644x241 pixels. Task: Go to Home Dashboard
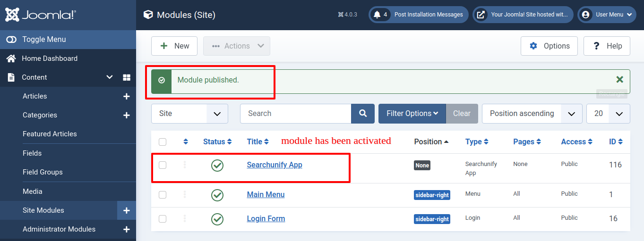click(50, 58)
